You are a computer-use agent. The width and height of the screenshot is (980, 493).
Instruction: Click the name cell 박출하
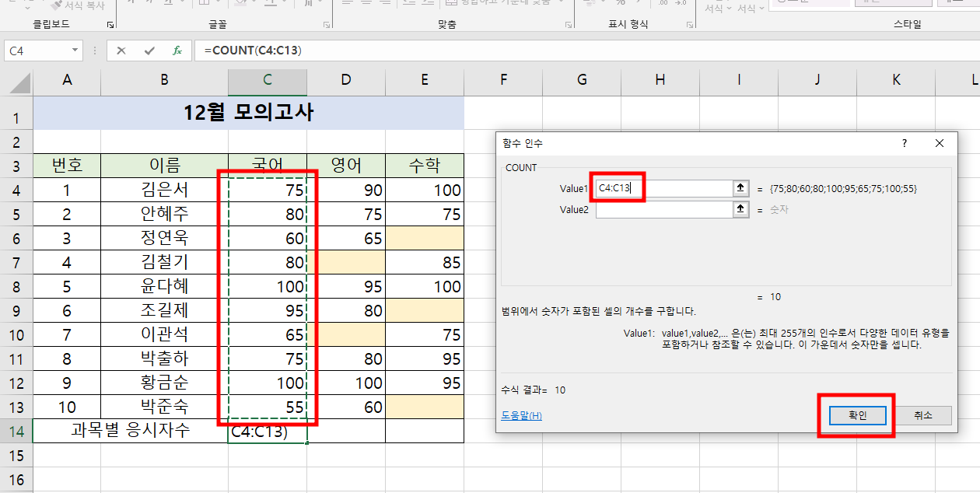coord(164,358)
